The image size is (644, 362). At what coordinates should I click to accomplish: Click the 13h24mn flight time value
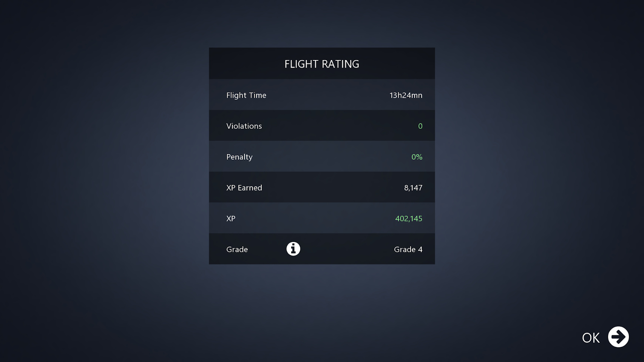coord(406,96)
